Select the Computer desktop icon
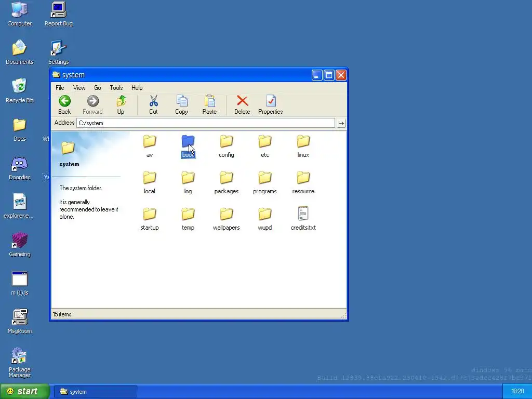 pos(20,14)
